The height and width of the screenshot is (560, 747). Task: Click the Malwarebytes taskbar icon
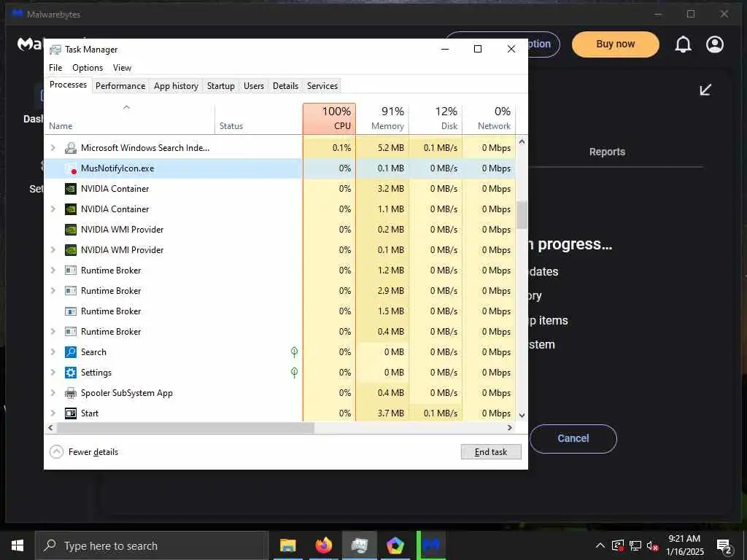[x=432, y=545]
